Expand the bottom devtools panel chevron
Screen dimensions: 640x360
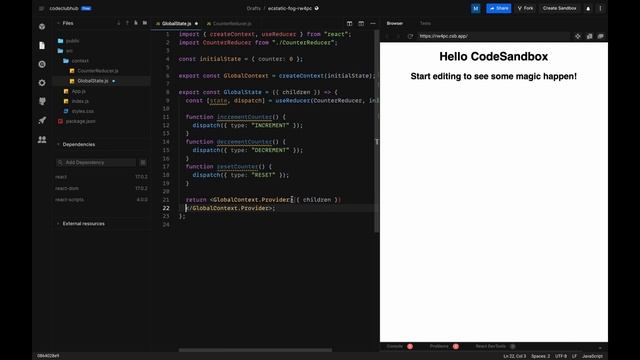(600, 347)
